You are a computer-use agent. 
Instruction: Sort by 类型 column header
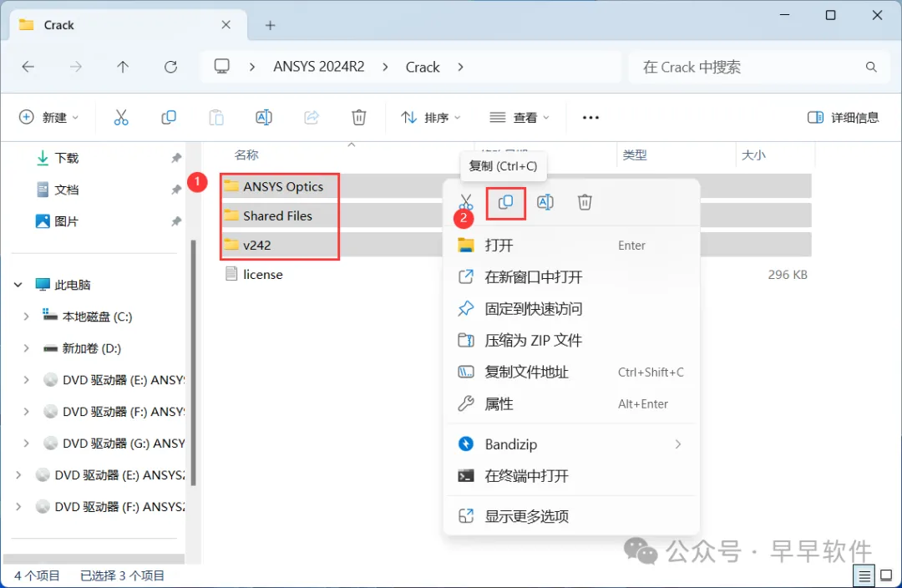tap(635, 155)
